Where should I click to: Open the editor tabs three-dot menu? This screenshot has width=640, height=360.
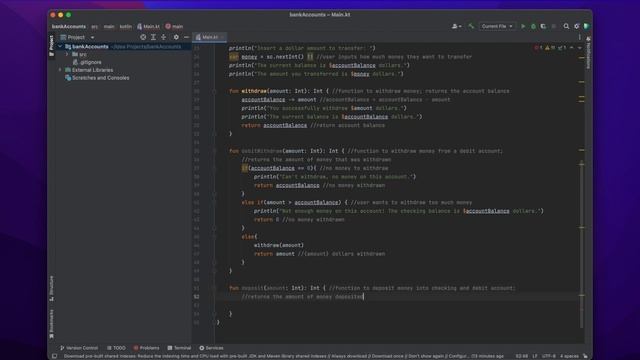click(579, 37)
